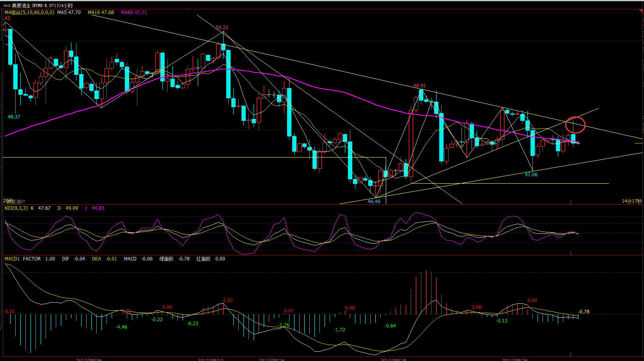
Task: Select the -0.13 MACD area label
Action: point(502,321)
